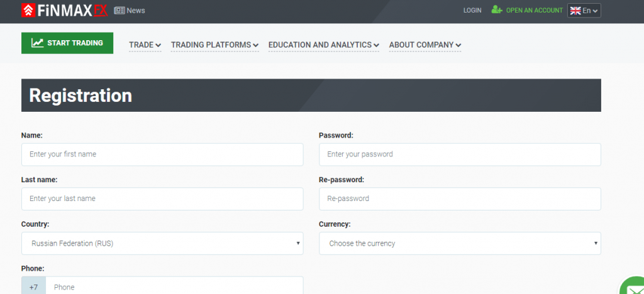Expand the ABOUT COMPANY menu
The height and width of the screenshot is (294, 644).
[425, 45]
